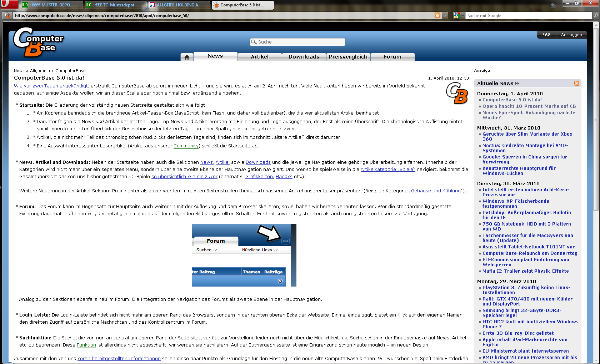Focus the site Suche search field
Viewport: 600px width, 364px height.
coord(297,42)
